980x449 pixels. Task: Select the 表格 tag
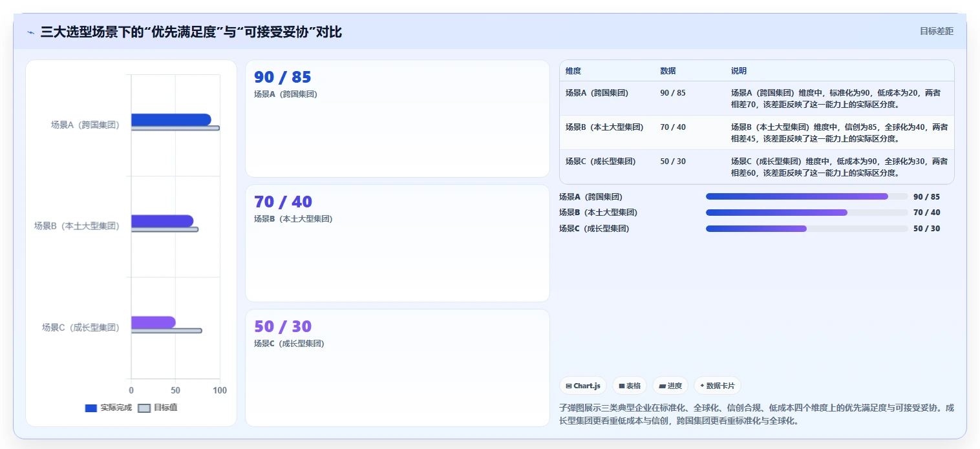630,386
